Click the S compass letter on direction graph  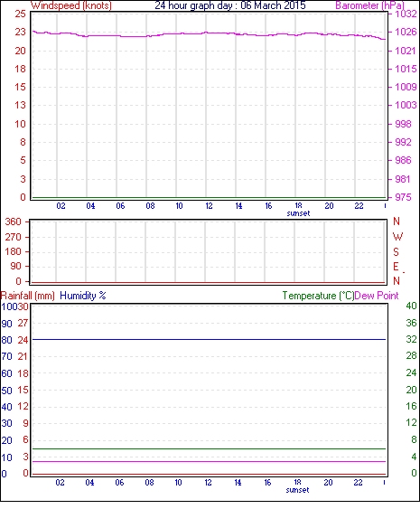[396, 251]
